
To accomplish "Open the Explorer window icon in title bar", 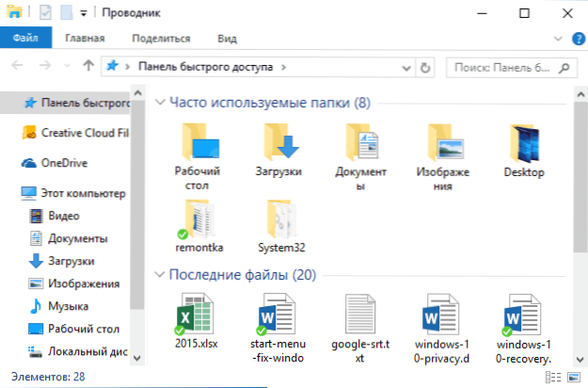I will coord(14,11).
